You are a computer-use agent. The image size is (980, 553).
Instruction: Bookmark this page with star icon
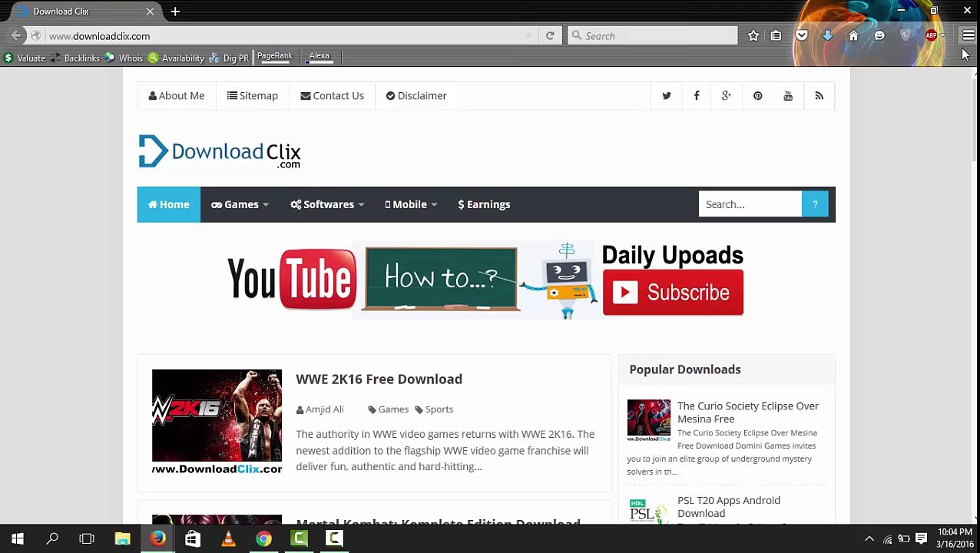pyautogui.click(x=753, y=36)
